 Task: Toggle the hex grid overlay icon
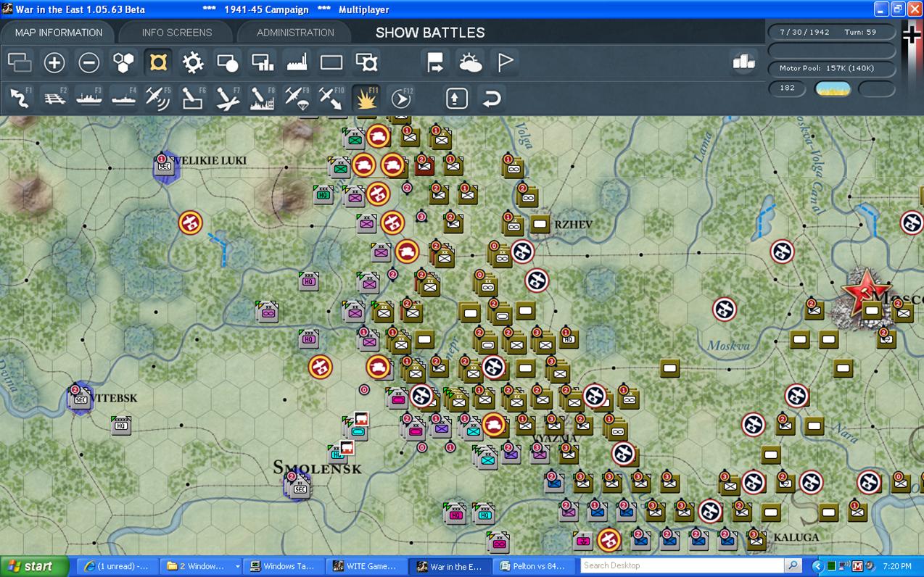point(123,63)
